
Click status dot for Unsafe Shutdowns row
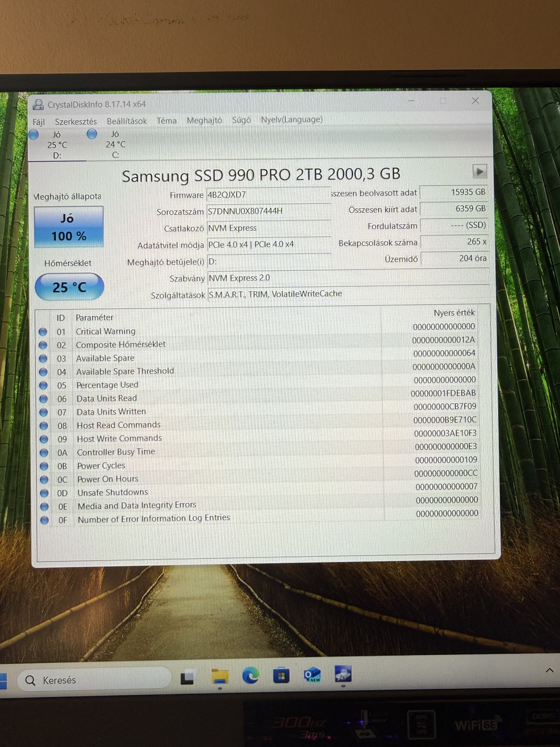[x=44, y=493]
